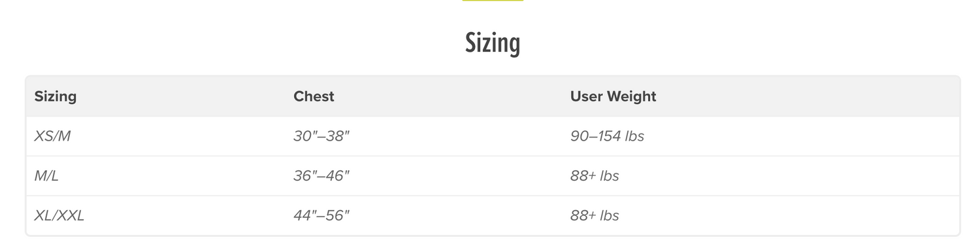980x248 pixels.
Task: Click the XL/XXL size row label
Action: coord(59,215)
